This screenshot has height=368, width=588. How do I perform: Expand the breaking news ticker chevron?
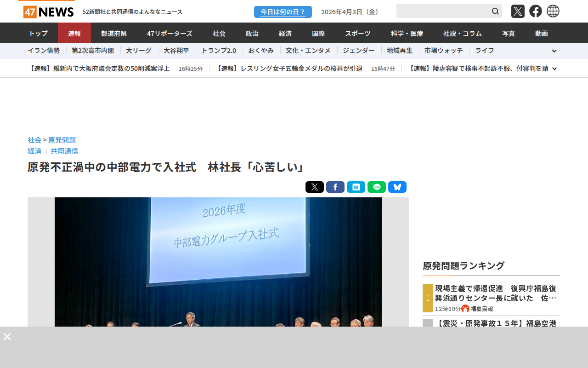coord(554,69)
